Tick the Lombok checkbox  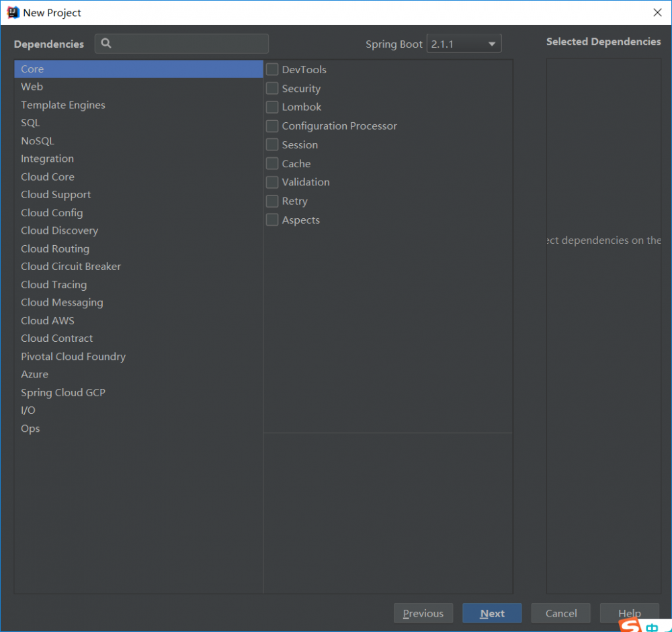pos(272,107)
